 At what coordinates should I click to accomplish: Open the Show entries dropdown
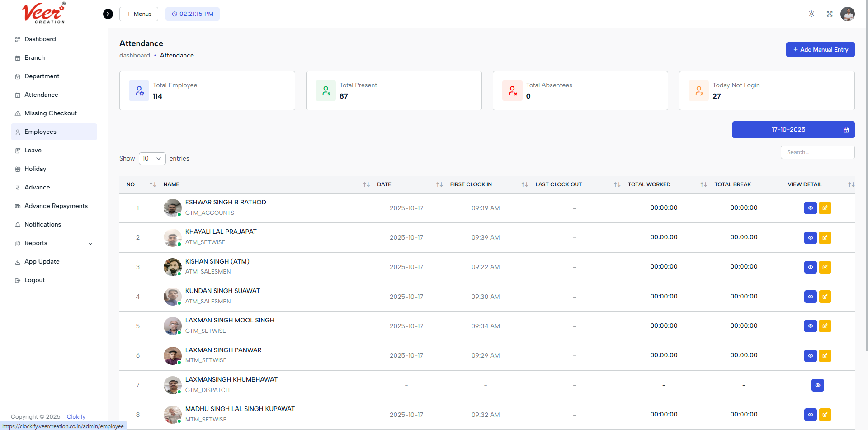[152, 159]
